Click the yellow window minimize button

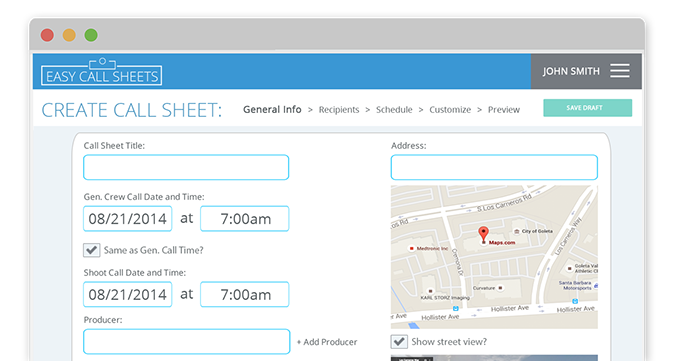[69, 35]
